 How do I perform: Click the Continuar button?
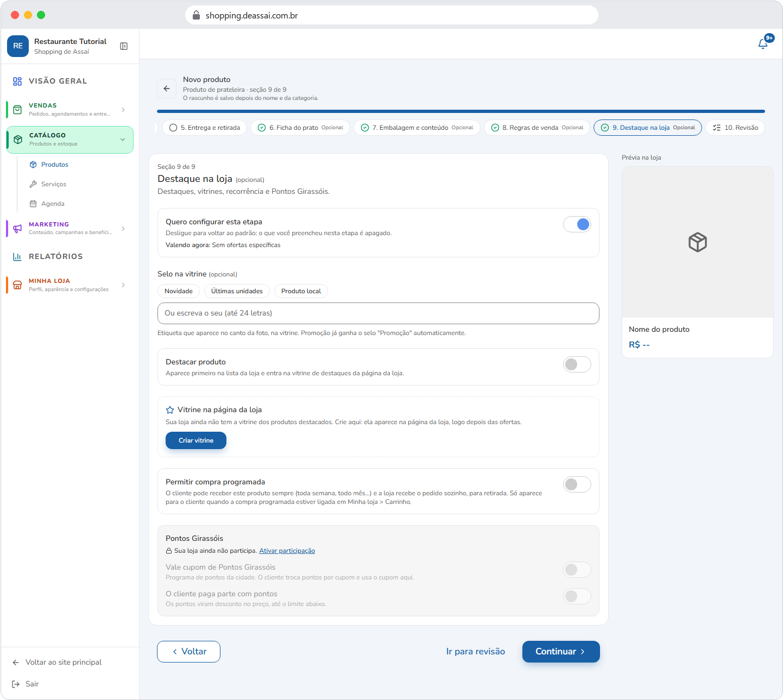click(x=561, y=652)
